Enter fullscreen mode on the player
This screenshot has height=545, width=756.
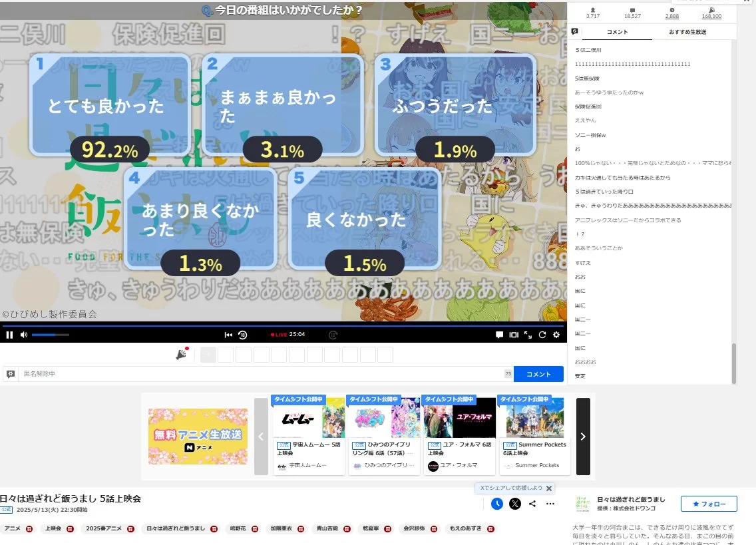(528, 335)
